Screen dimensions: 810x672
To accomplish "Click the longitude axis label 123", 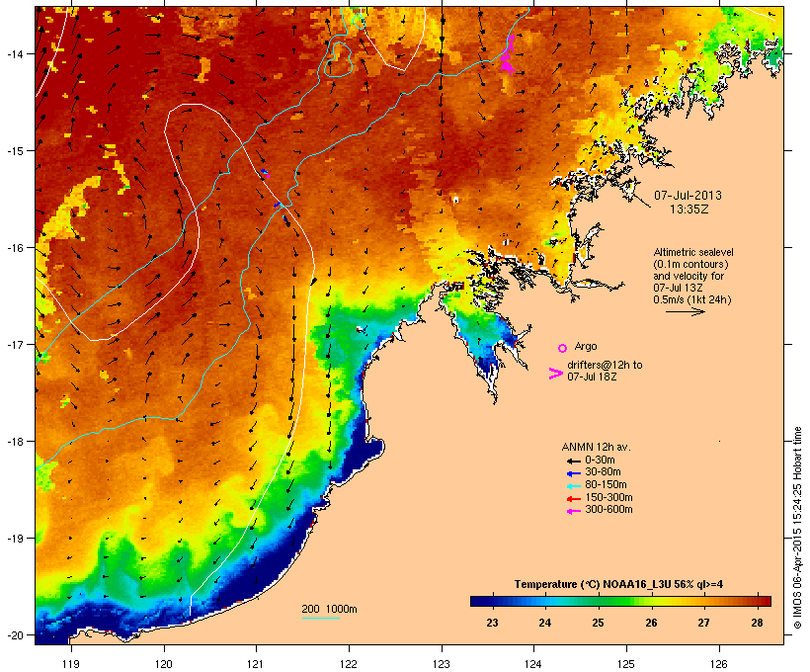I will click(442, 664).
